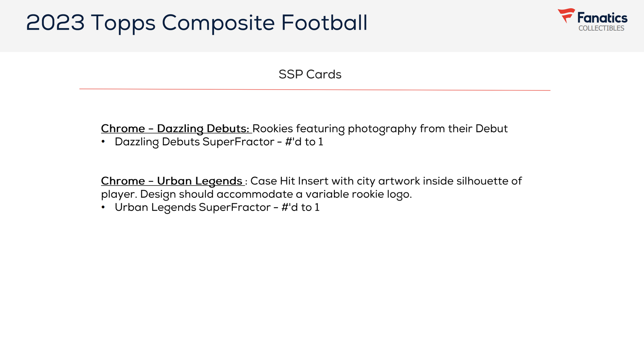Click the bullet before 'Dazzling Debuts SuperFractor'
Screen dimensions: 644x364
[x=103, y=142]
